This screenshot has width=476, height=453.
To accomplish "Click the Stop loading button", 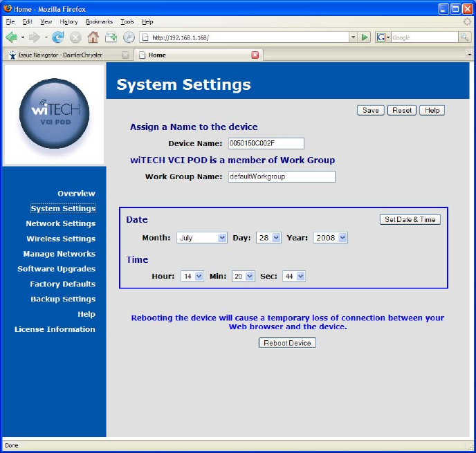I will point(75,37).
